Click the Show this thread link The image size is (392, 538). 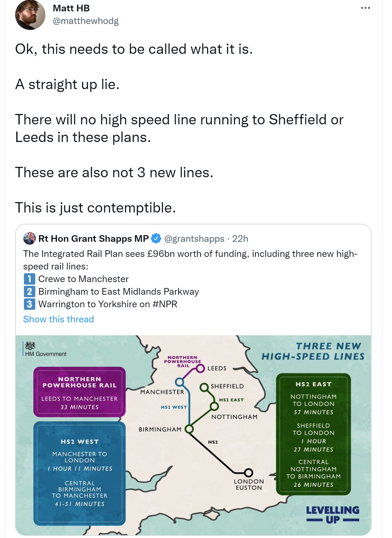pyautogui.click(x=59, y=319)
